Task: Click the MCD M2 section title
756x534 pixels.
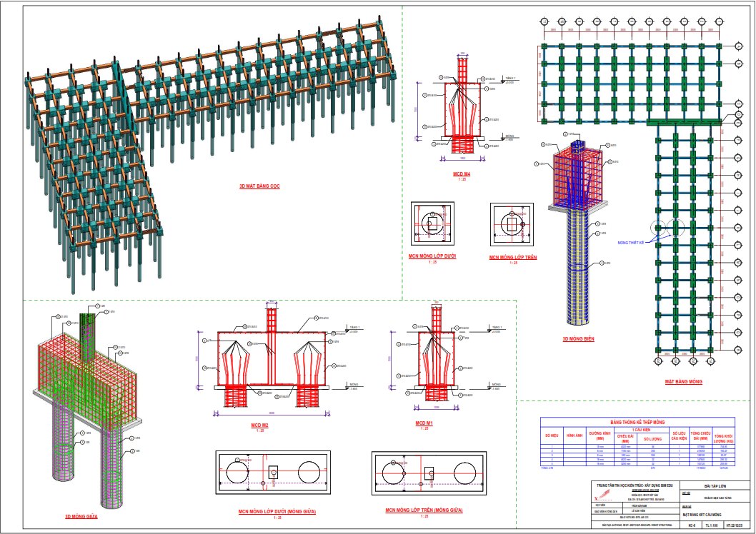Action: (x=259, y=426)
